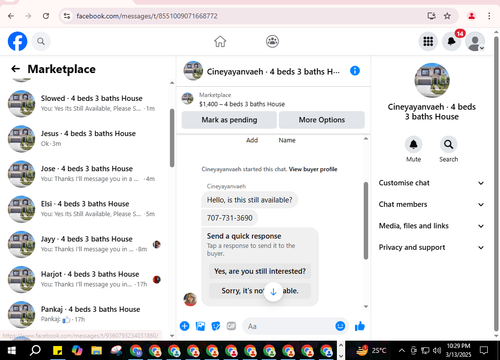Open notifications bell with 14 badge
The image size is (500, 360).
[452, 41]
